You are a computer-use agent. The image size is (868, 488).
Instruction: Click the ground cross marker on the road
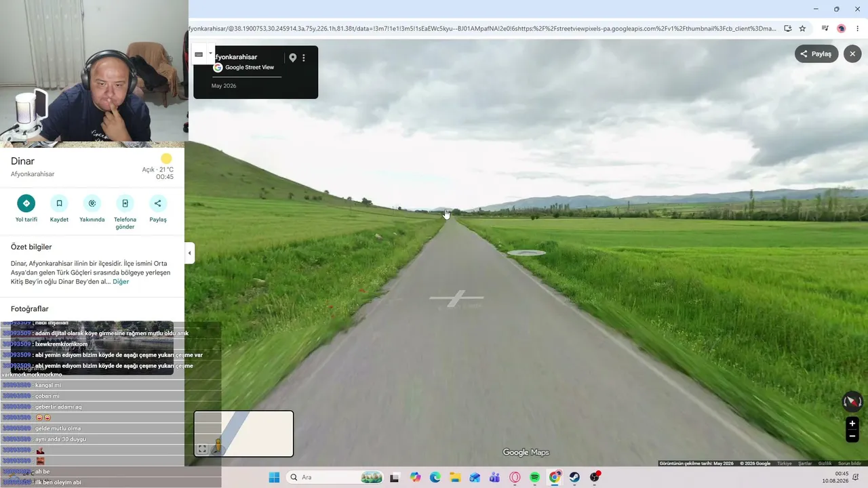456,298
